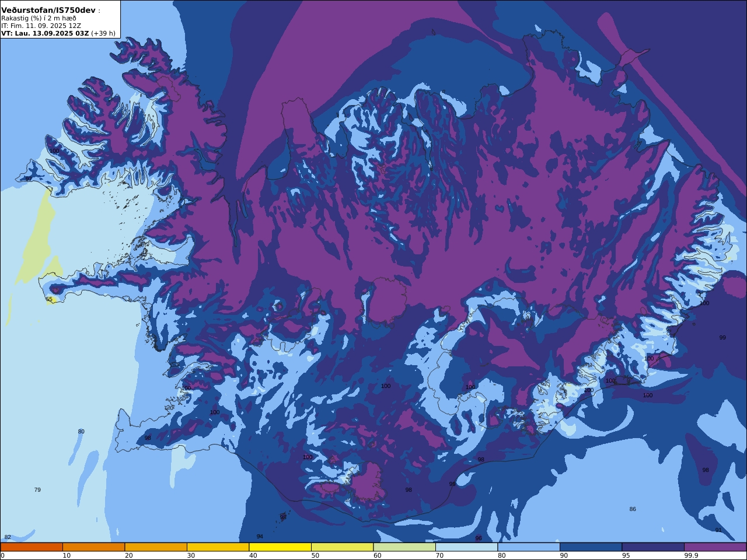Screen dimensions: 747x560
Task: Click the humidity value 96 on the map
Action: (479, 538)
